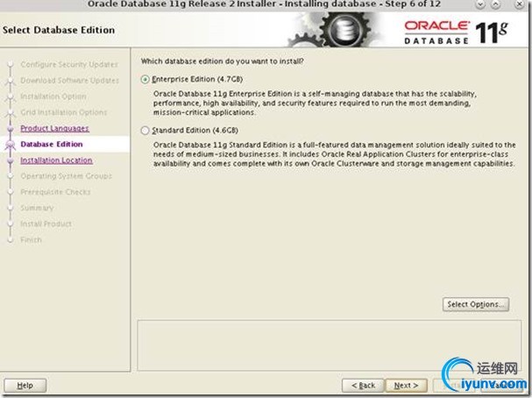The image size is (532, 398).
Task: Click the Enterprise Edition description text
Action: click(x=315, y=103)
